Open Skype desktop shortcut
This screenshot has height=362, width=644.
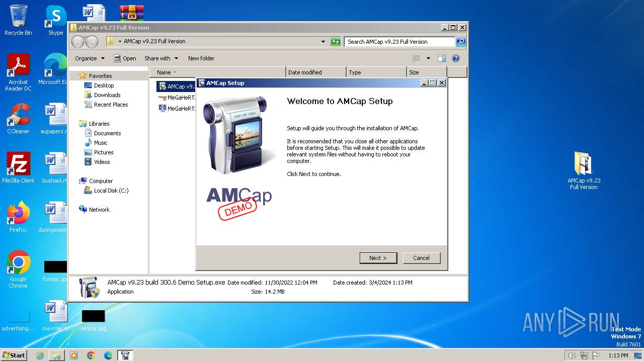(55, 20)
